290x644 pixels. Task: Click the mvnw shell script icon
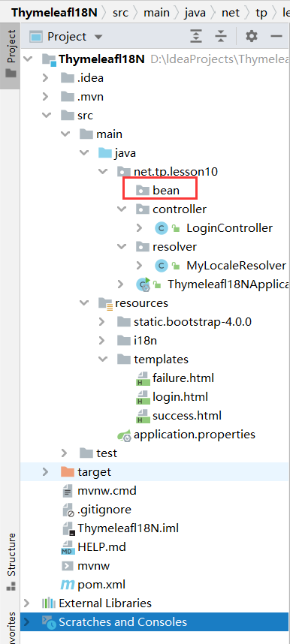click(67, 566)
